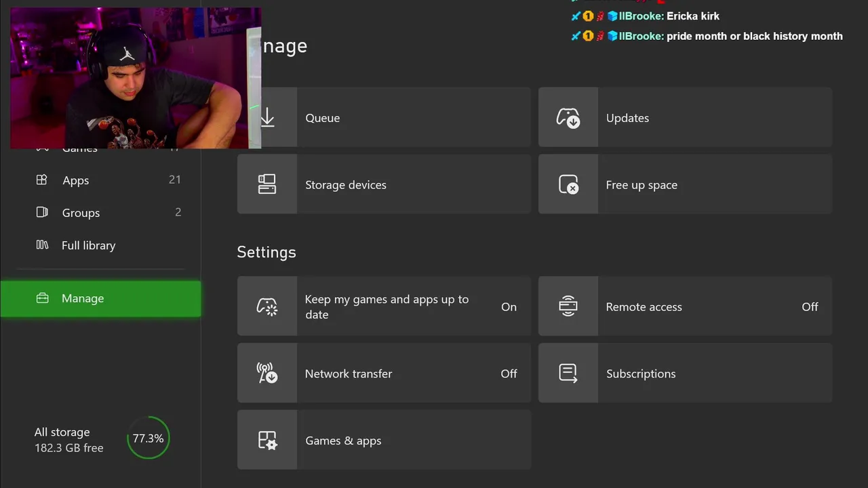Viewport: 868px width, 488px height.
Task: Select Groups in the library sidebar
Action: click(x=81, y=213)
